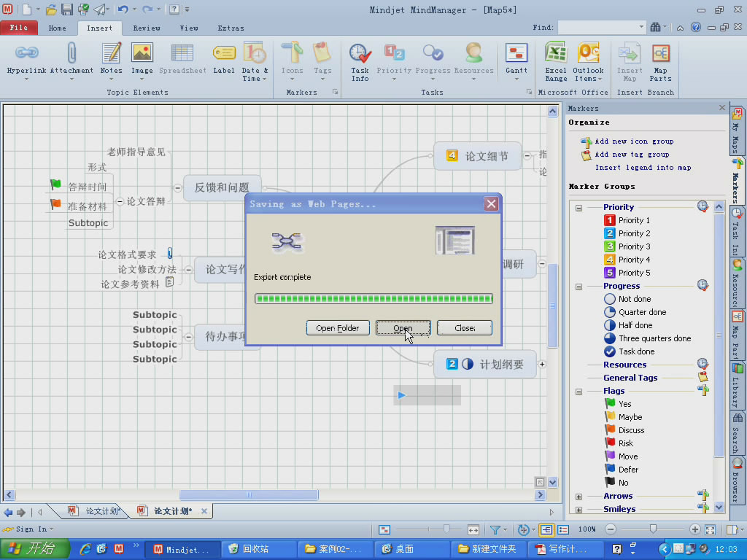
Task: Insert Date & Time element
Action: [255, 62]
